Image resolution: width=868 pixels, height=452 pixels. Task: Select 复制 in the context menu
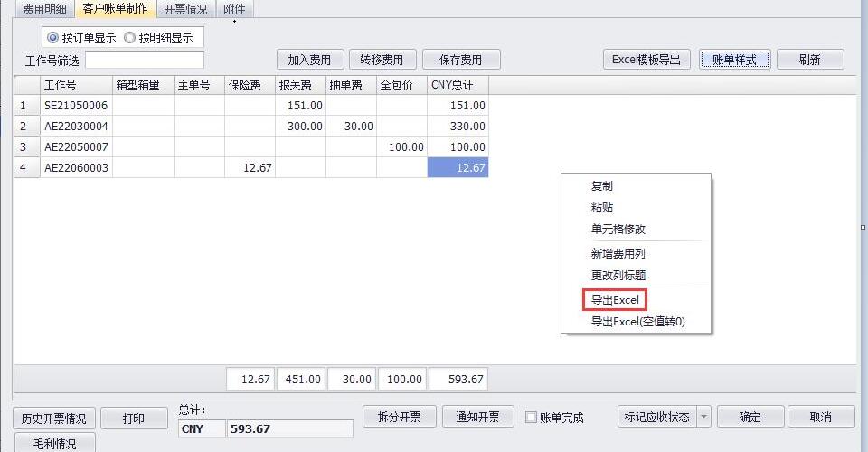pos(602,186)
